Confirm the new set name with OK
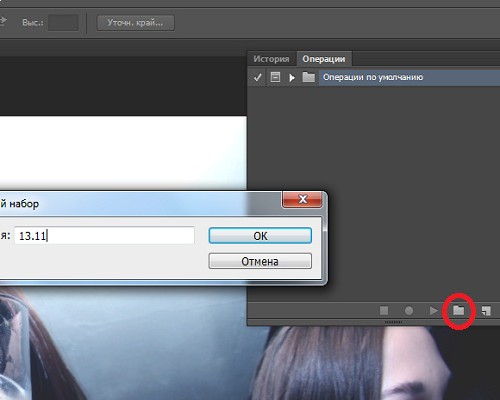This screenshot has height=400, width=500. (x=260, y=236)
